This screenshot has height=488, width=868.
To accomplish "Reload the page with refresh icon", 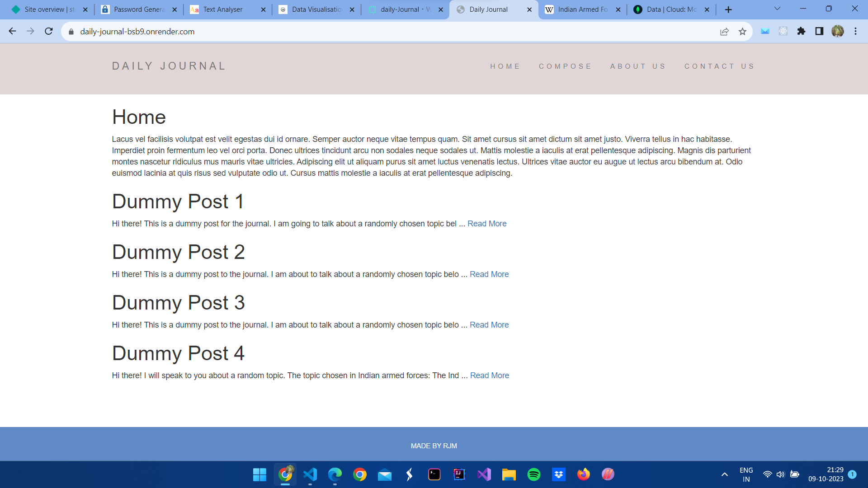I will click(x=49, y=31).
